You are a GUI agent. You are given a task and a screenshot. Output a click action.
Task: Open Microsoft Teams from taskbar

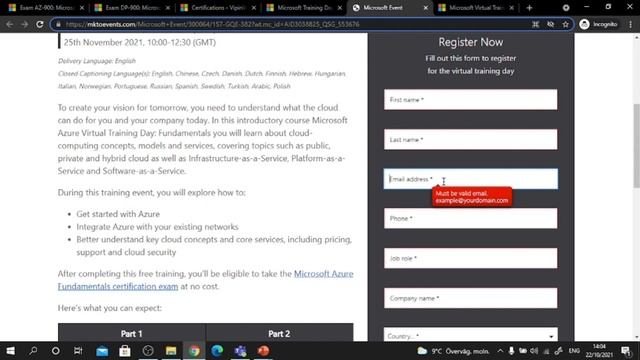(240, 351)
